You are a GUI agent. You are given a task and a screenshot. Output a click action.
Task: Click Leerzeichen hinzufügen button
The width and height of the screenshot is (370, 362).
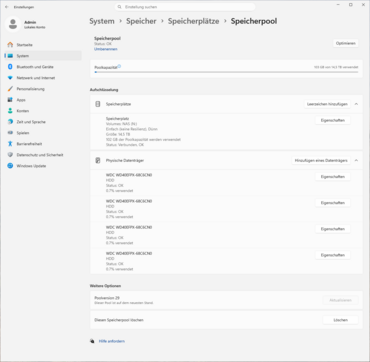point(327,104)
